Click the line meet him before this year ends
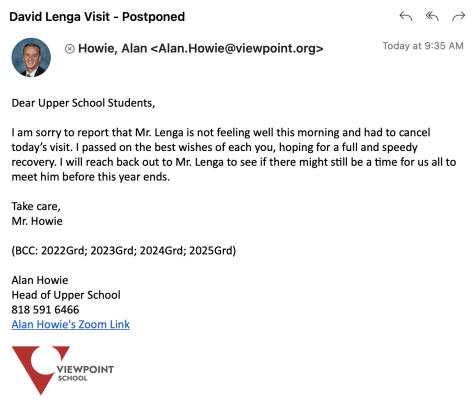This screenshot has height=412, width=475. [x=91, y=177]
